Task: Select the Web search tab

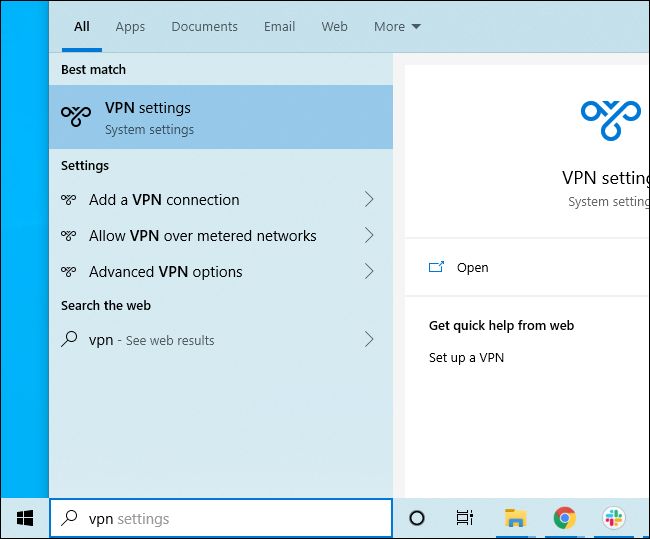Action: coord(334,27)
